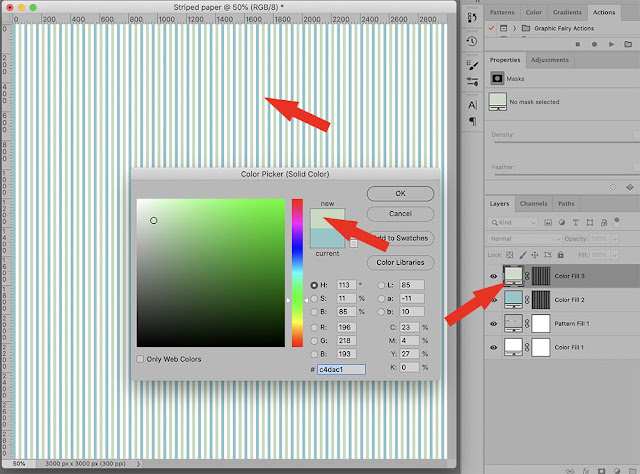
Task: Filter layers by type layers icon
Action: pos(576,223)
